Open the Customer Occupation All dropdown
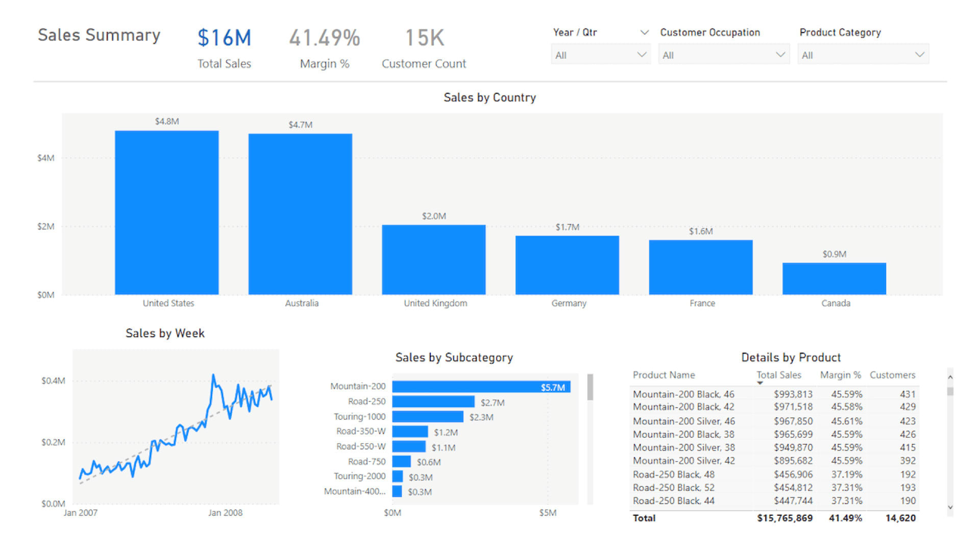This screenshot has height=551, width=980. click(723, 55)
